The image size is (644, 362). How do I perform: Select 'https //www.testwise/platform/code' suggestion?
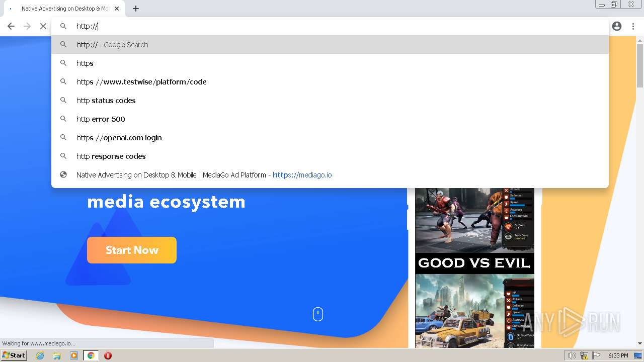coord(330,82)
